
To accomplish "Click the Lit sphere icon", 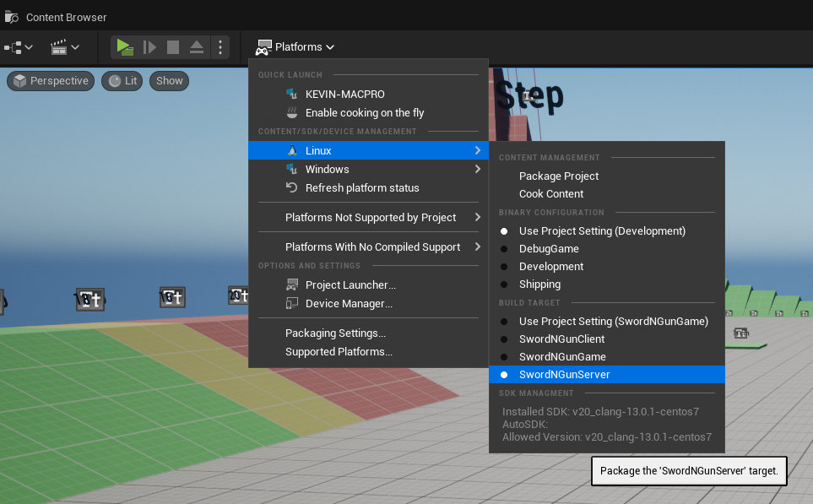I will [x=115, y=81].
